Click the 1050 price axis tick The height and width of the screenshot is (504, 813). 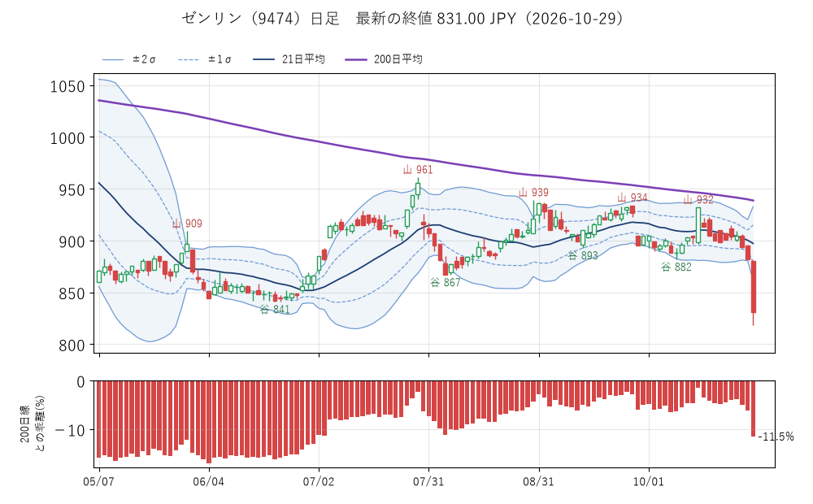click(x=67, y=87)
